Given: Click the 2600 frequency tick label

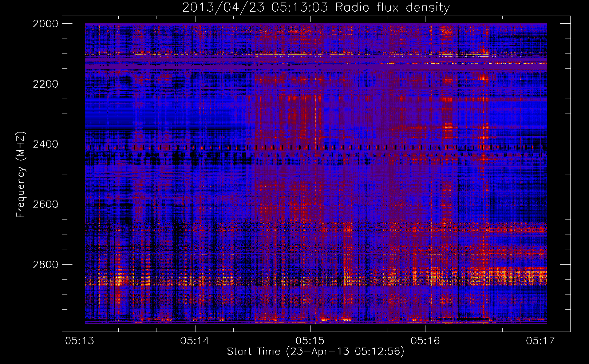Looking at the screenshot, I should coord(46,204).
